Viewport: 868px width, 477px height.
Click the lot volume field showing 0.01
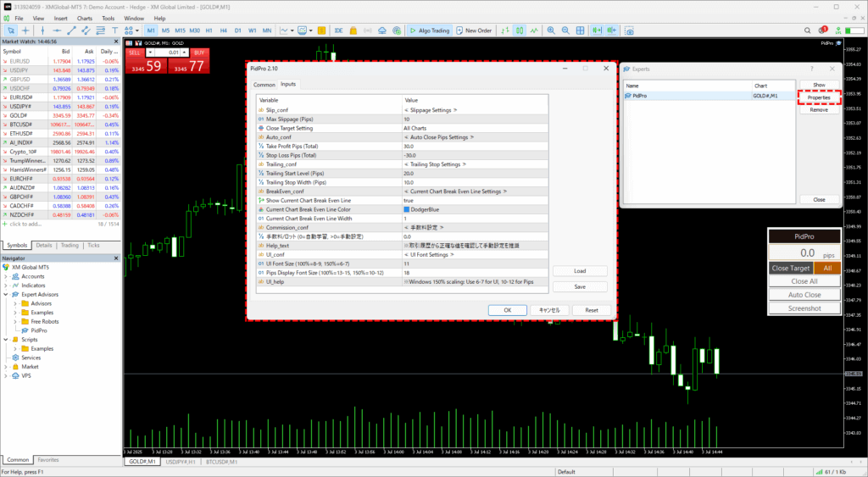pos(167,53)
